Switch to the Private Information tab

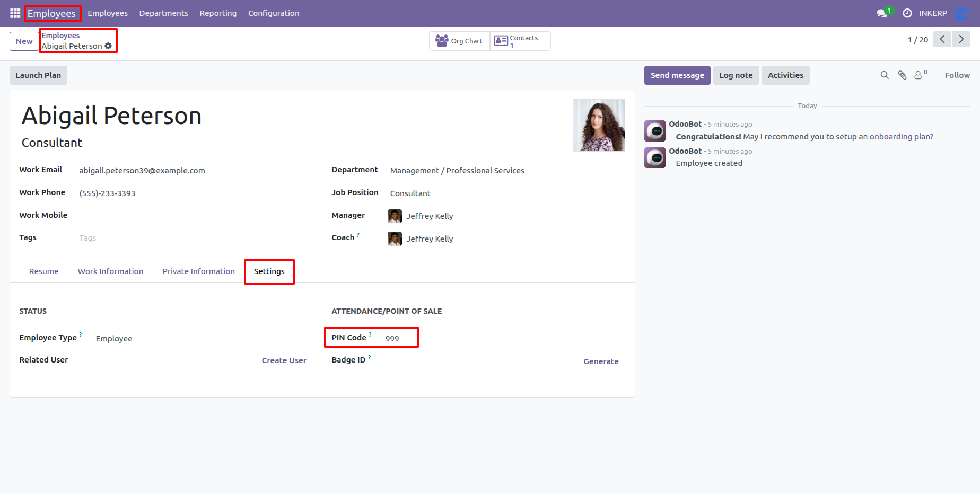pos(198,271)
